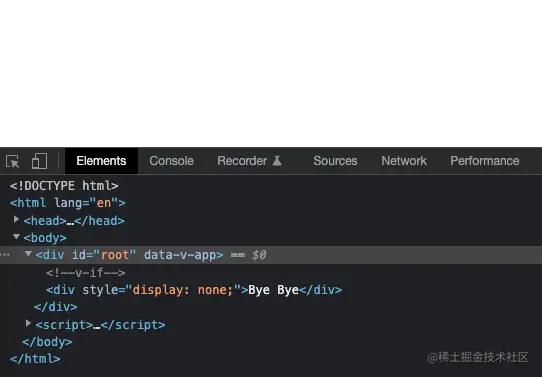The image size is (542, 377).
Task: Click the $0 console reference
Action: 259,255
